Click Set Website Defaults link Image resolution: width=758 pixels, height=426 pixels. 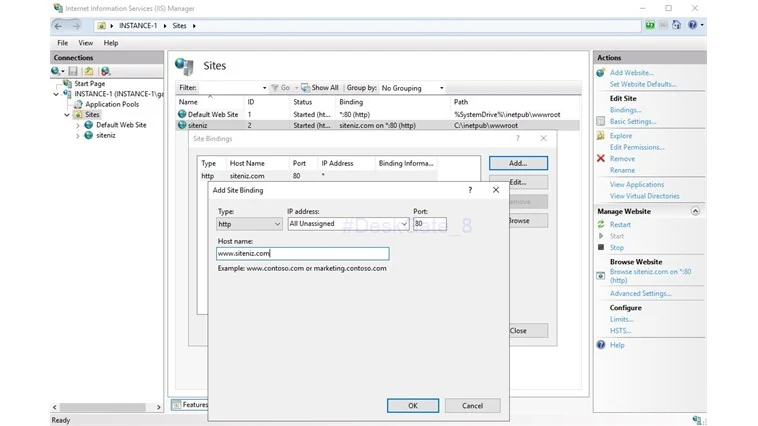643,84
